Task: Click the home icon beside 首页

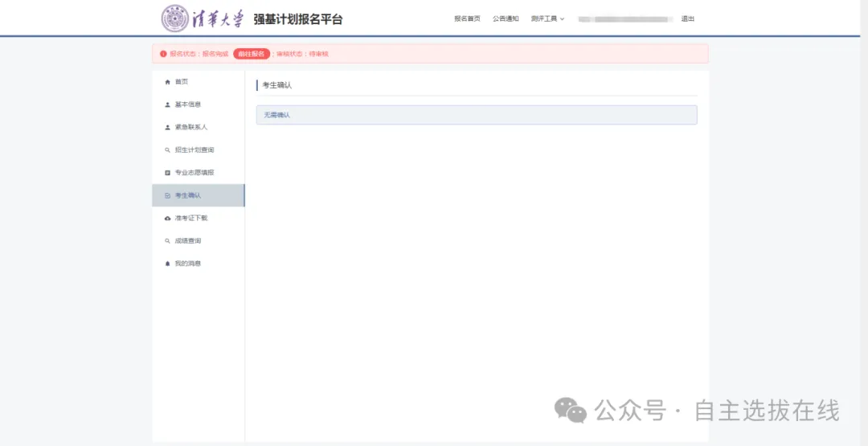Action: point(167,82)
